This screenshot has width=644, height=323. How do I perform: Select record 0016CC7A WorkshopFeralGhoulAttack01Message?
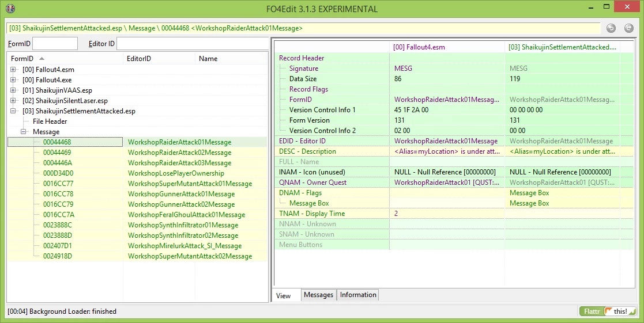point(137,214)
